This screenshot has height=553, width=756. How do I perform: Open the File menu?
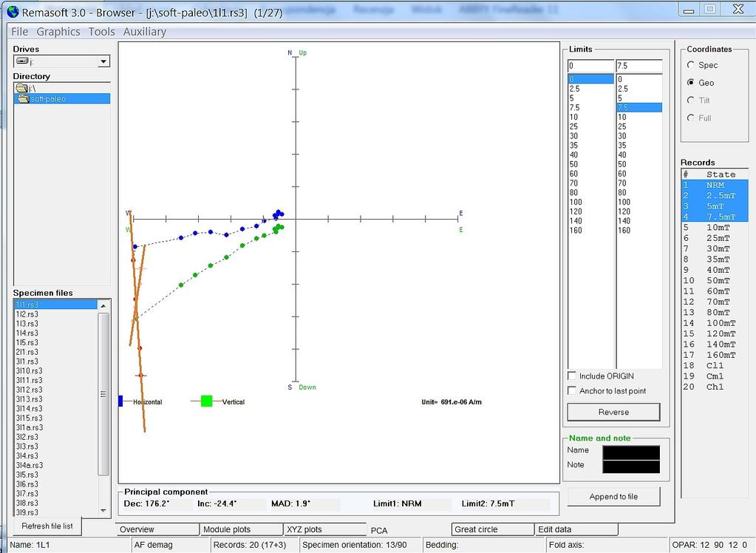click(20, 32)
